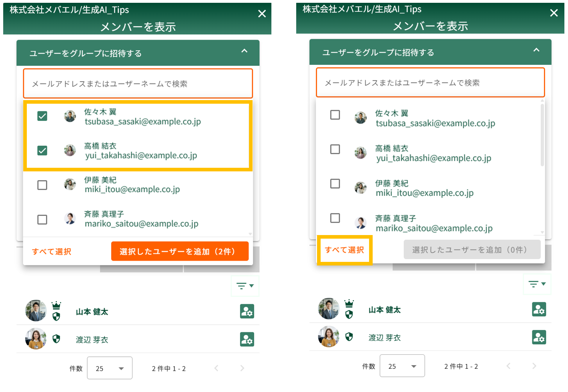Close the left メンバーを表示 dialog
This screenshot has width=568, height=392.
coord(262,14)
